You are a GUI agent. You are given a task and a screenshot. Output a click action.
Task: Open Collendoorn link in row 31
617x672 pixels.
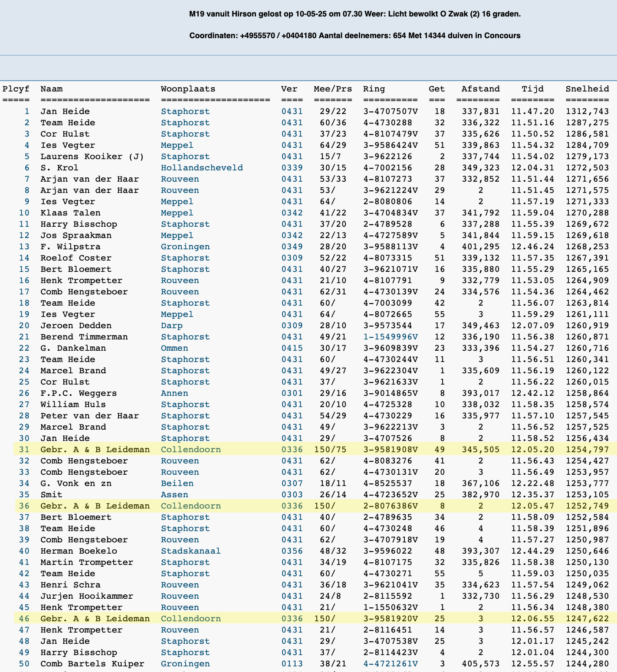point(191,450)
